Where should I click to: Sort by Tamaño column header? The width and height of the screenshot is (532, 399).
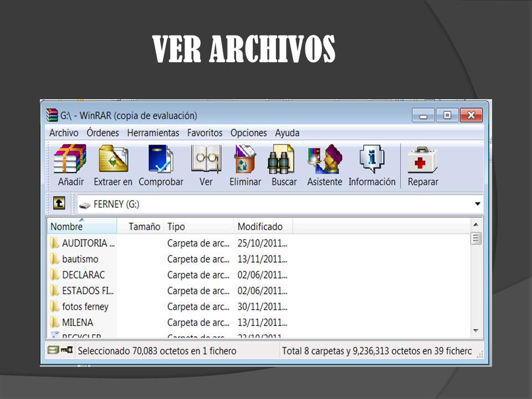tap(140, 226)
